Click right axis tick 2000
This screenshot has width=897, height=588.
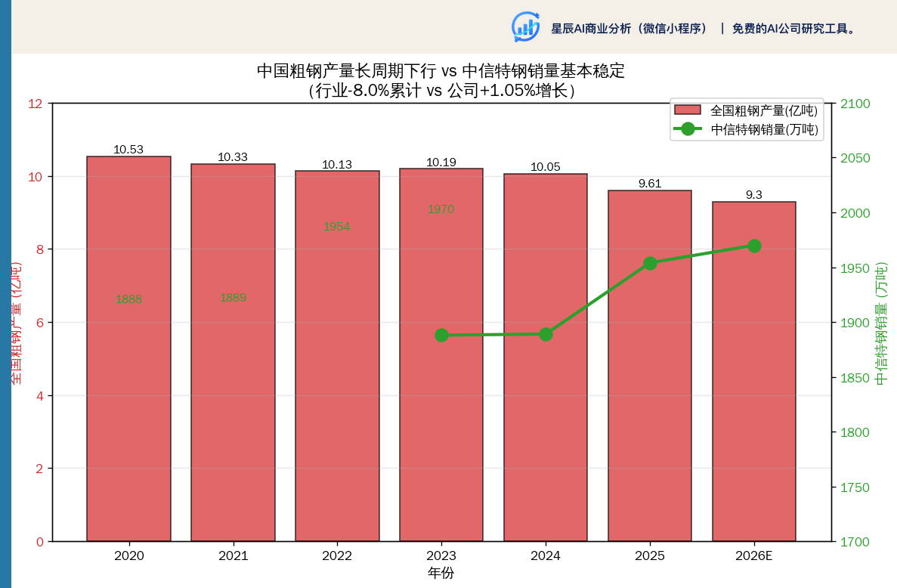point(855,213)
